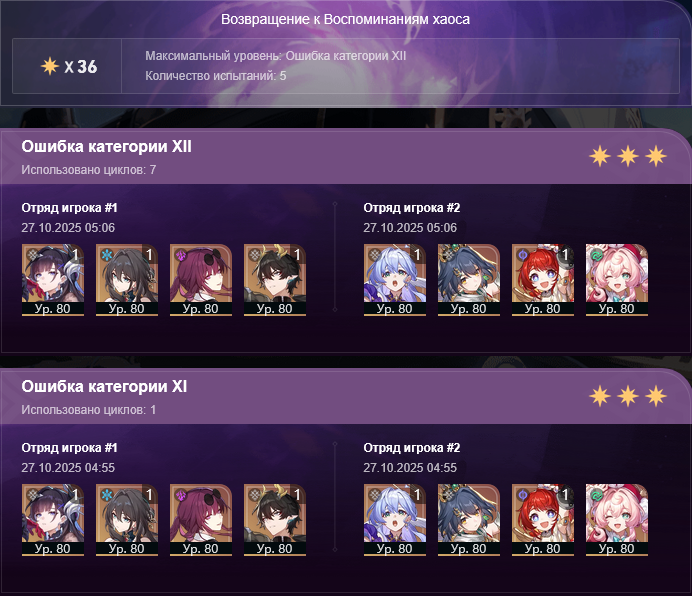Click the wind element icon in XI squad #2
This screenshot has height=596, width=692.
pyautogui.click(x=597, y=495)
